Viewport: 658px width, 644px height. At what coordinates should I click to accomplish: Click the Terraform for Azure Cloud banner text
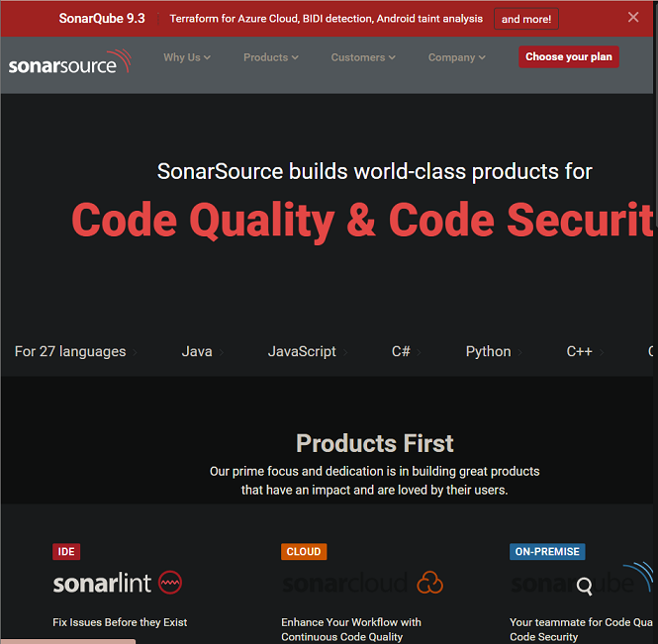point(327,19)
